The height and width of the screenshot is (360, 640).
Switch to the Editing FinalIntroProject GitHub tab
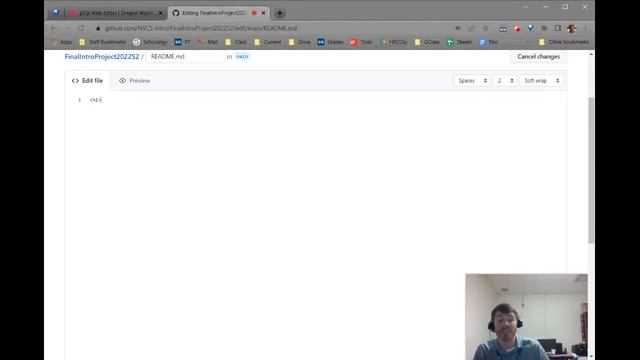[x=218, y=13]
